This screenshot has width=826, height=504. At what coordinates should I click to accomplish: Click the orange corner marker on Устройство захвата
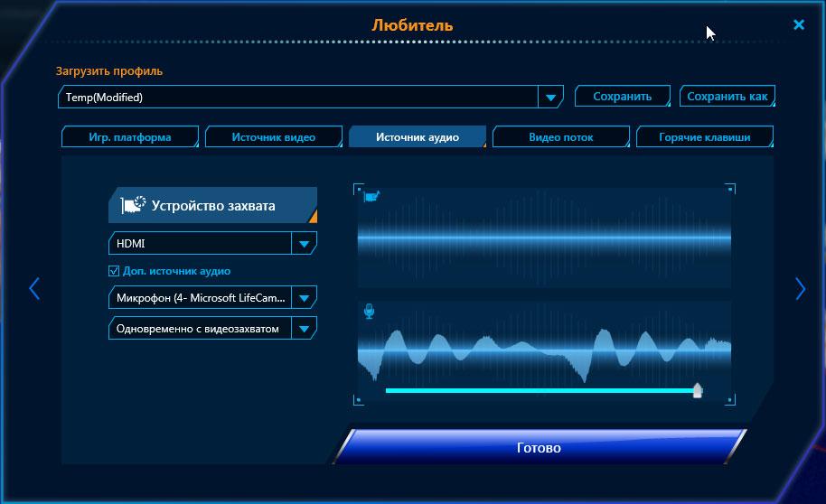tap(313, 216)
